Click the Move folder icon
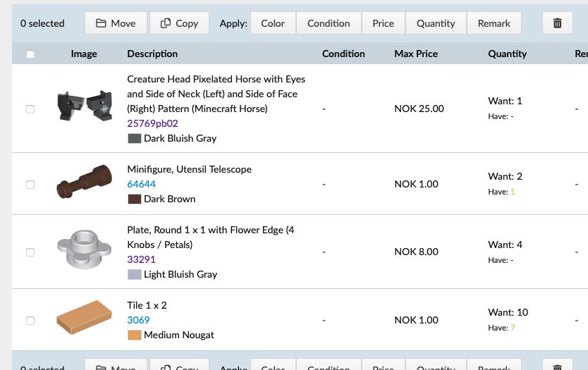588x370 pixels. pos(101,23)
